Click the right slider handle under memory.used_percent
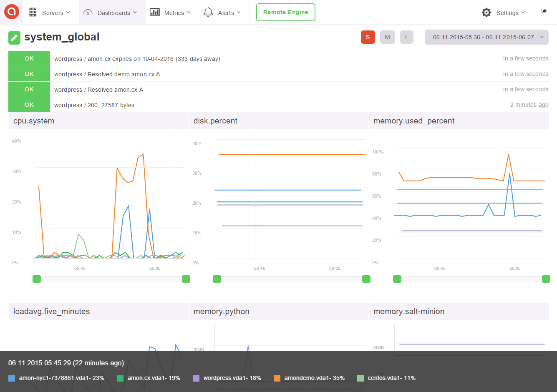 [x=546, y=279]
